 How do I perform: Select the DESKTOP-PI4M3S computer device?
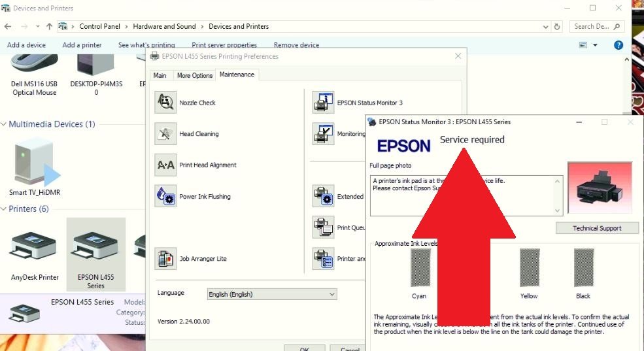pyautogui.click(x=96, y=76)
